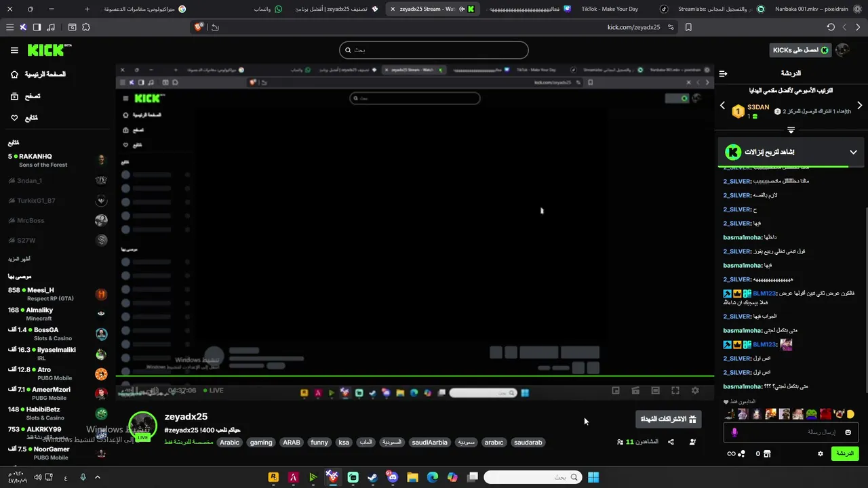The width and height of the screenshot is (868, 488).
Task: Click the green frog emote in chat bar
Action: (x=811, y=414)
